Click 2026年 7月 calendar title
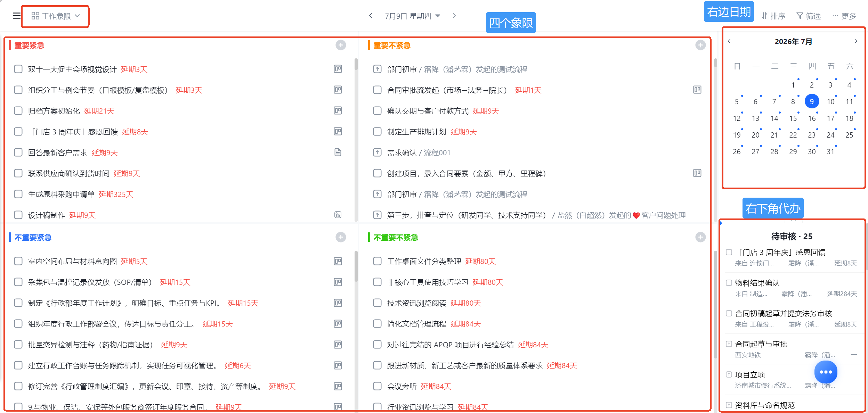Screen dimensions: 868x413 [x=793, y=41]
